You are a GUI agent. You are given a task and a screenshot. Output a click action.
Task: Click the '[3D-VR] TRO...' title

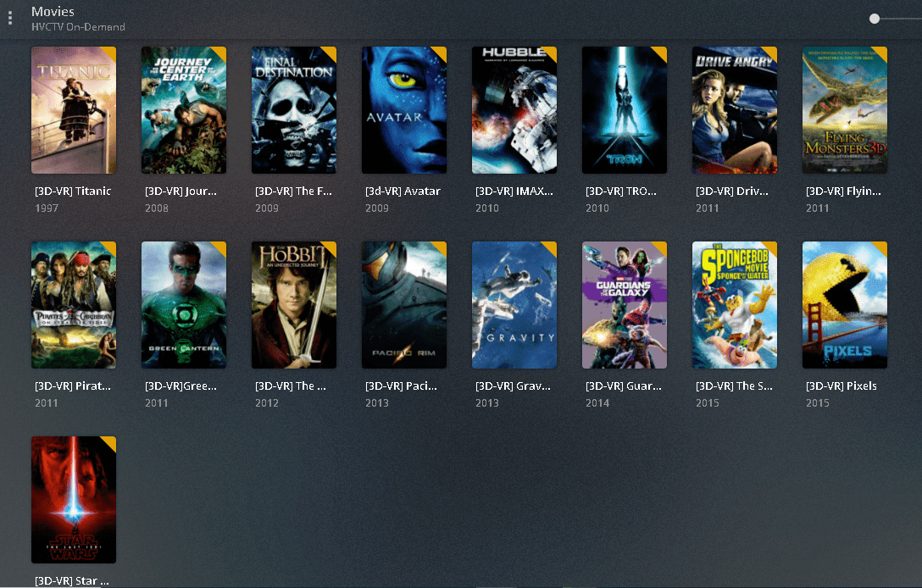tap(621, 191)
